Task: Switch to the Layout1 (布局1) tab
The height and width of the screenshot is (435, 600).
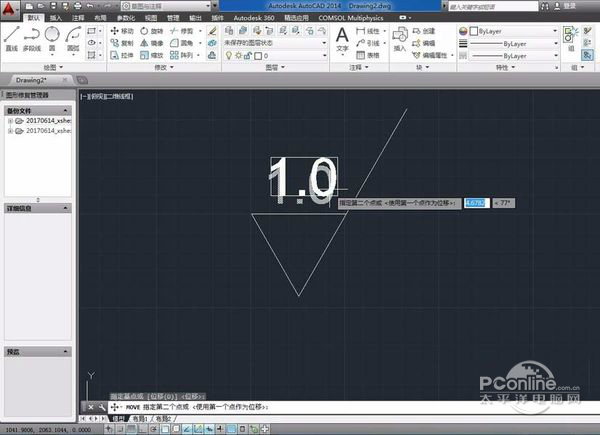Action: tap(140, 419)
